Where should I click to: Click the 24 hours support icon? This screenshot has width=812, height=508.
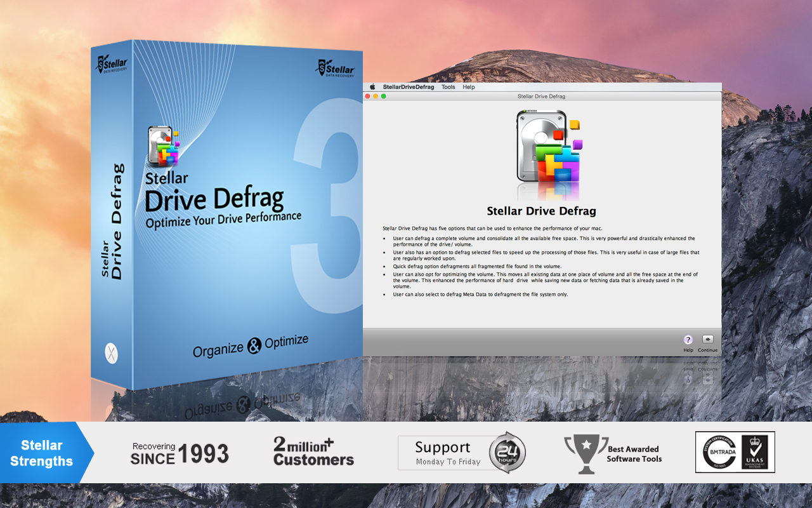tap(507, 453)
